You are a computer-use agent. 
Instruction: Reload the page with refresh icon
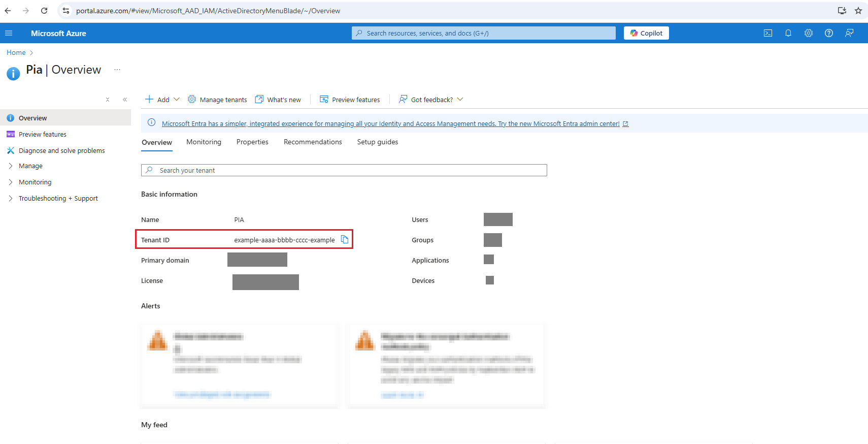44,11
